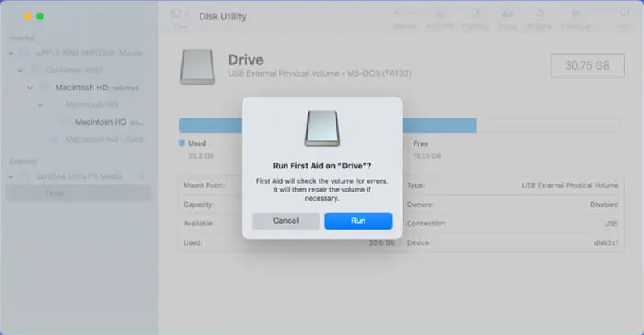Click the Disk Utility window title
Viewport: 644px width, 335px height.
click(x=223, y=16)
